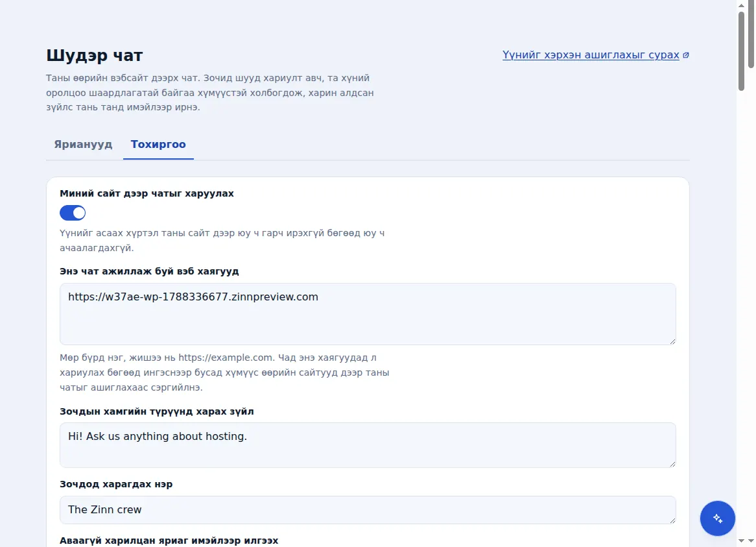The image size is (756, 547).
Task: Click the "The Zinn crew" name field
Action: pos(368,510)
